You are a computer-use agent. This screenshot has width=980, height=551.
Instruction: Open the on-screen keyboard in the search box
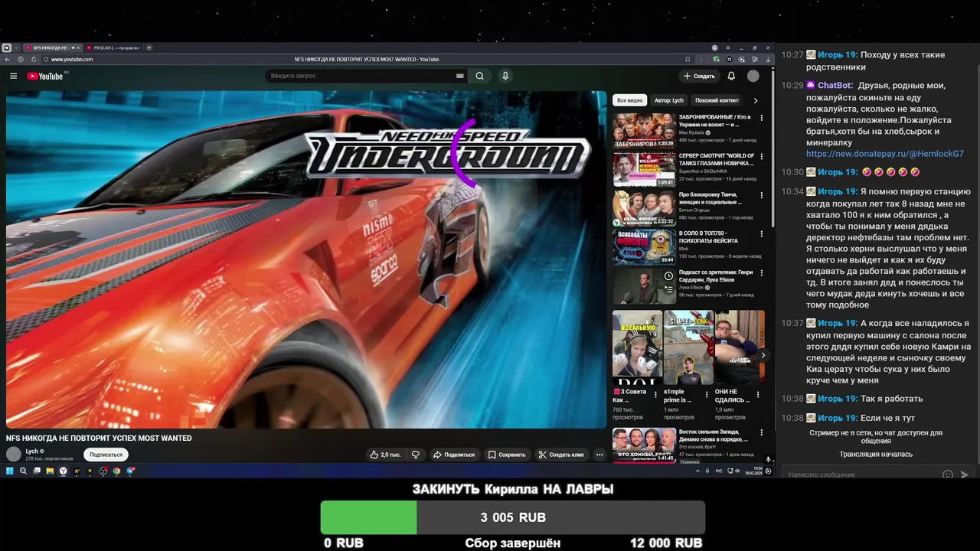459,76
